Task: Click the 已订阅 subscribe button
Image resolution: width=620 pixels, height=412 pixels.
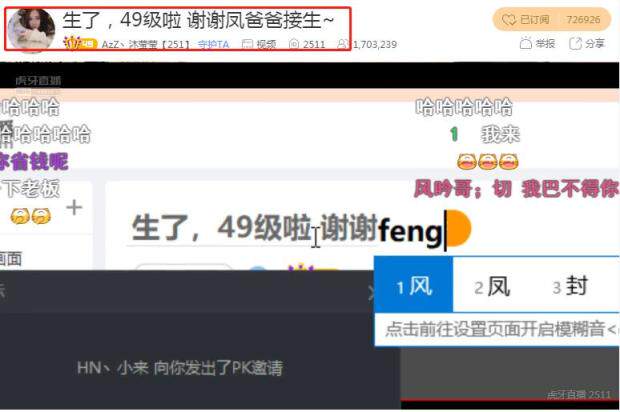Action: point(551,19)
